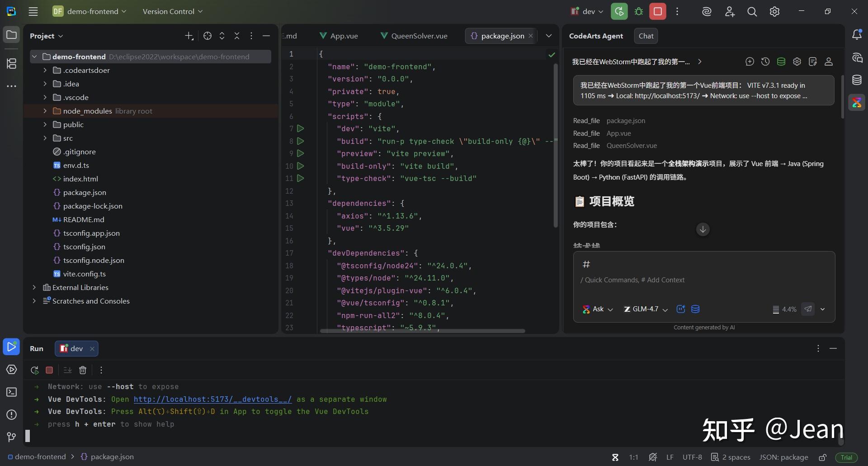
Task: Open the Problems tool window icon
Action: tap(12, 415)
